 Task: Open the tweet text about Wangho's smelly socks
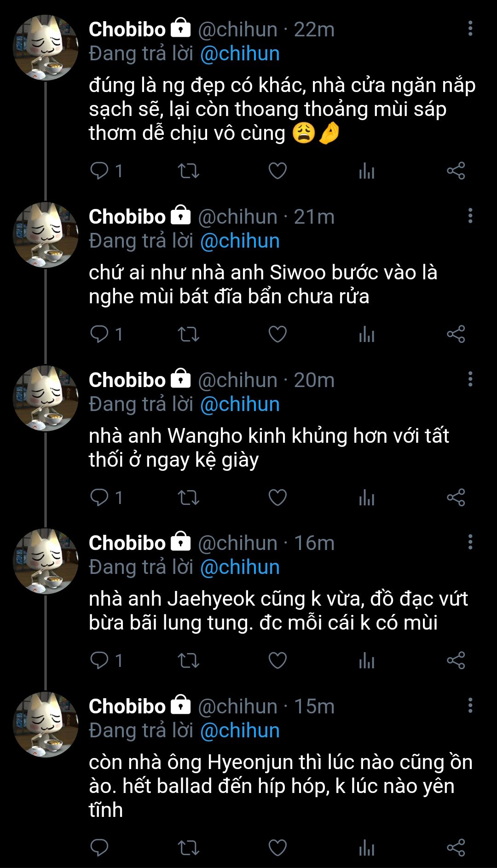[269, 448]
